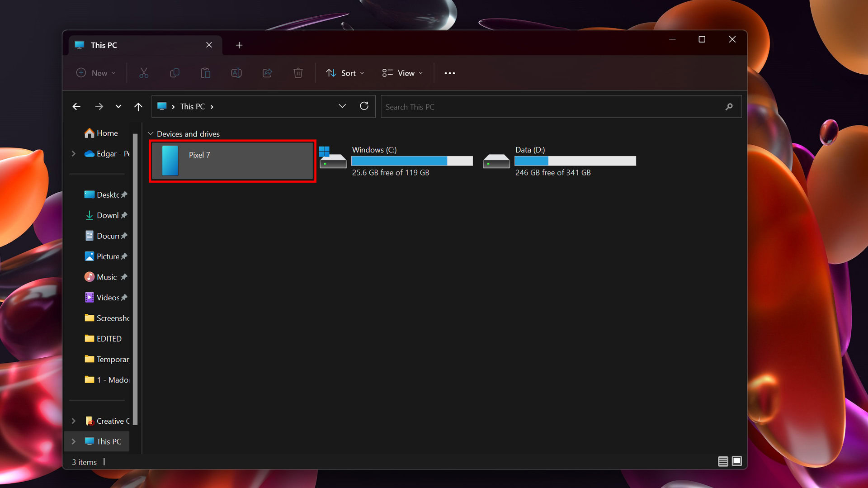Click the Delete trash can icon
This screenshot has height=488, width=868.
point(298,73)
